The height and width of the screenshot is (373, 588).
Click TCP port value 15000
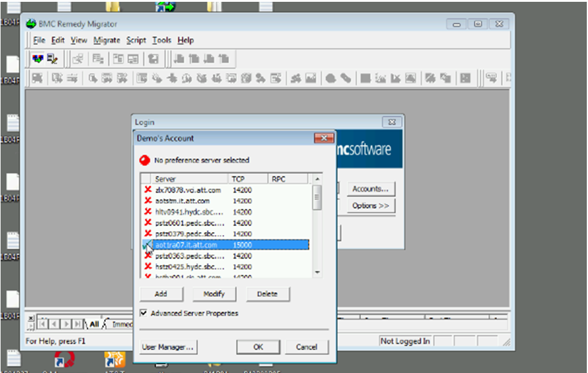242,245
